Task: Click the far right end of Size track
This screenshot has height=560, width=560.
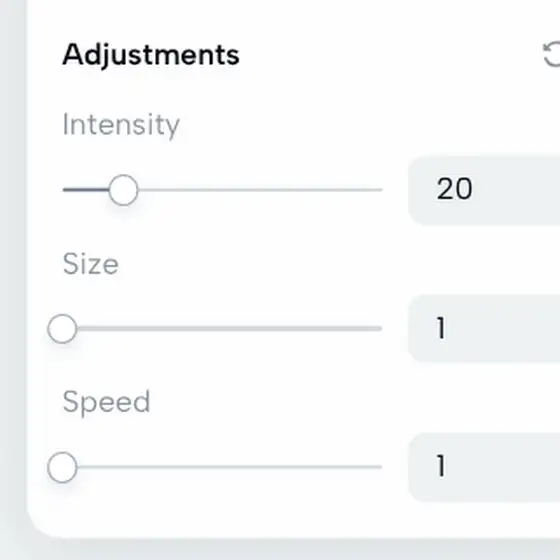Action: pyautogui.click(x=380, y=329)
